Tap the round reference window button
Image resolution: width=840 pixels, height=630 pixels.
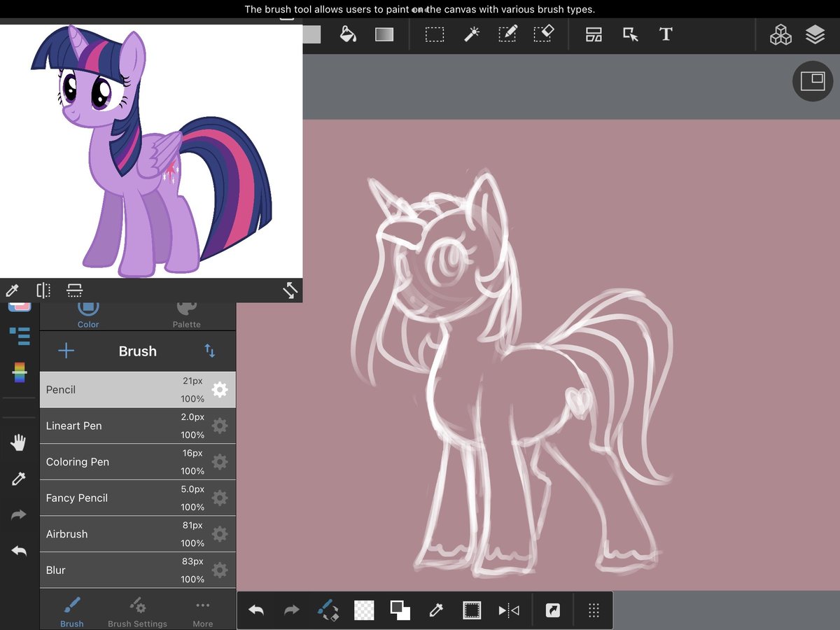813,81
